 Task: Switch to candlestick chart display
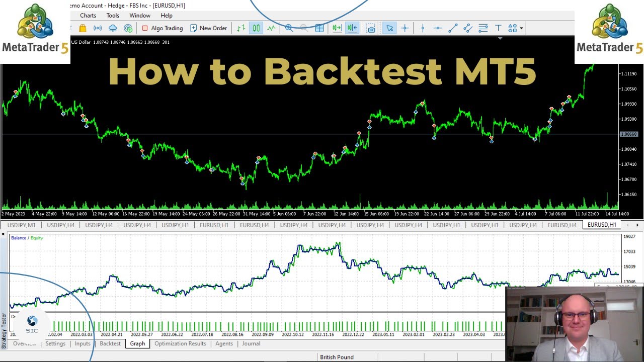[256, 28]
